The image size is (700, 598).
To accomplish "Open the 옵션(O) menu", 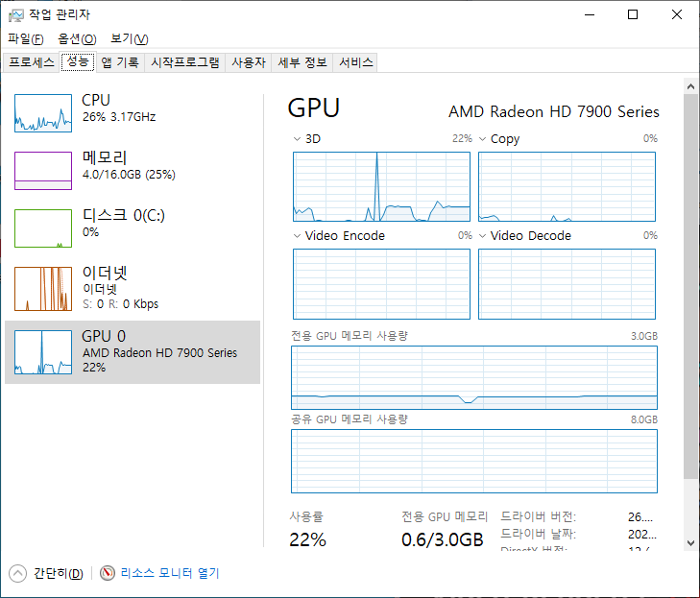I will click(77, 39).
